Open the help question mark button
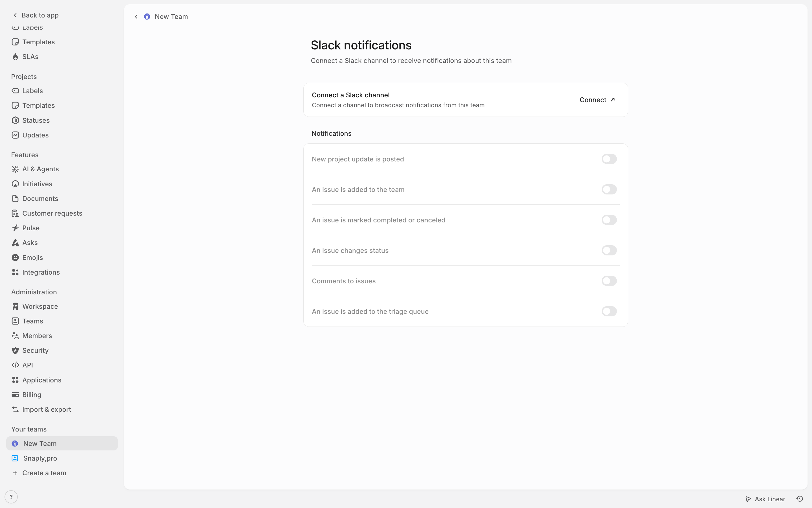The width and height of the screenshot is (812, 508). click(11, 497)
